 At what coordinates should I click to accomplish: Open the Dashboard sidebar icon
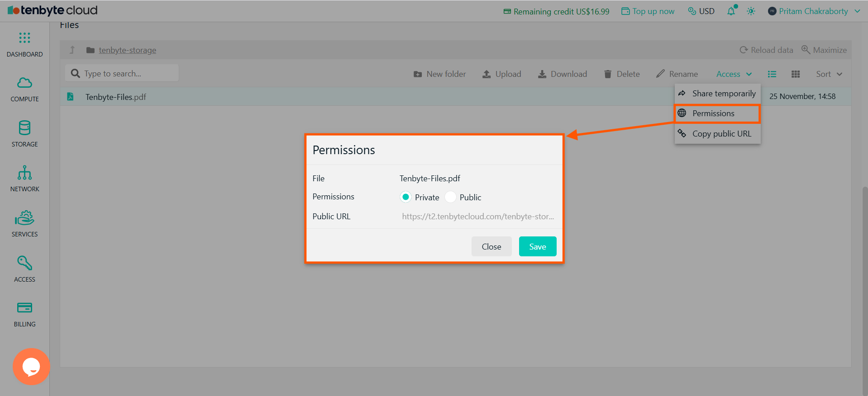(x=24, y=38)
